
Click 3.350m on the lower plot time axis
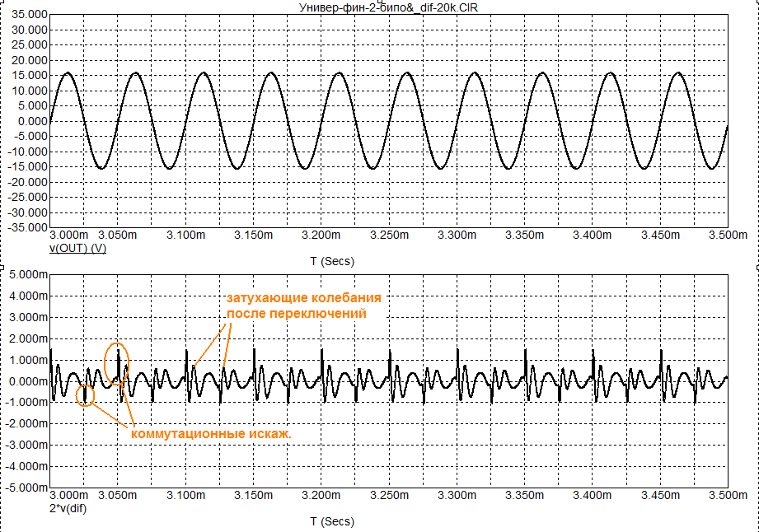[x=525, y=495]
